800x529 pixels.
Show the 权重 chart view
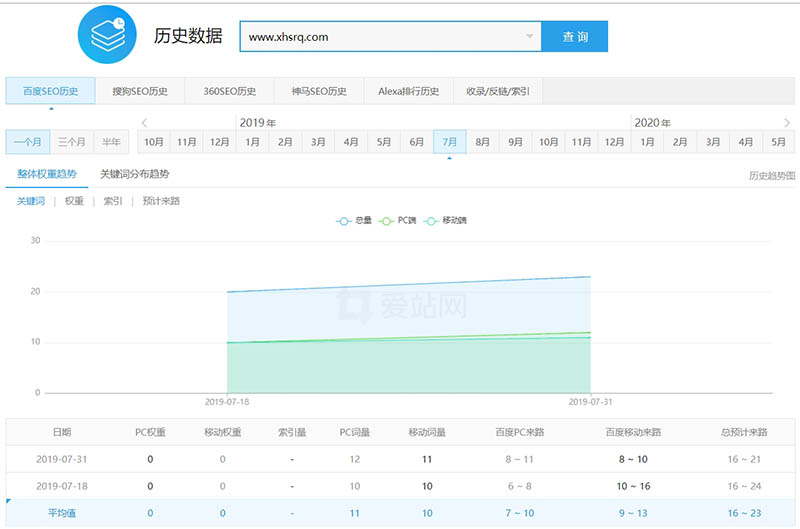(74, 201)
